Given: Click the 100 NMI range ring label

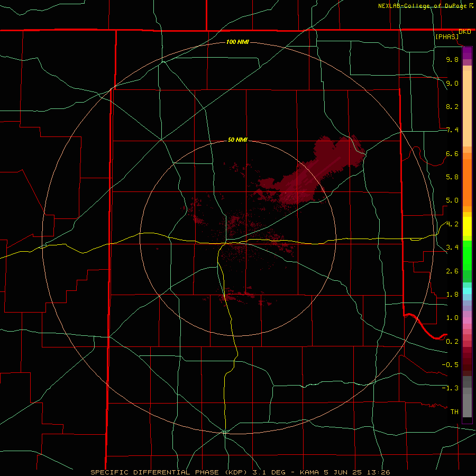Looking at the screenshot, I should (x=237, y=42).
